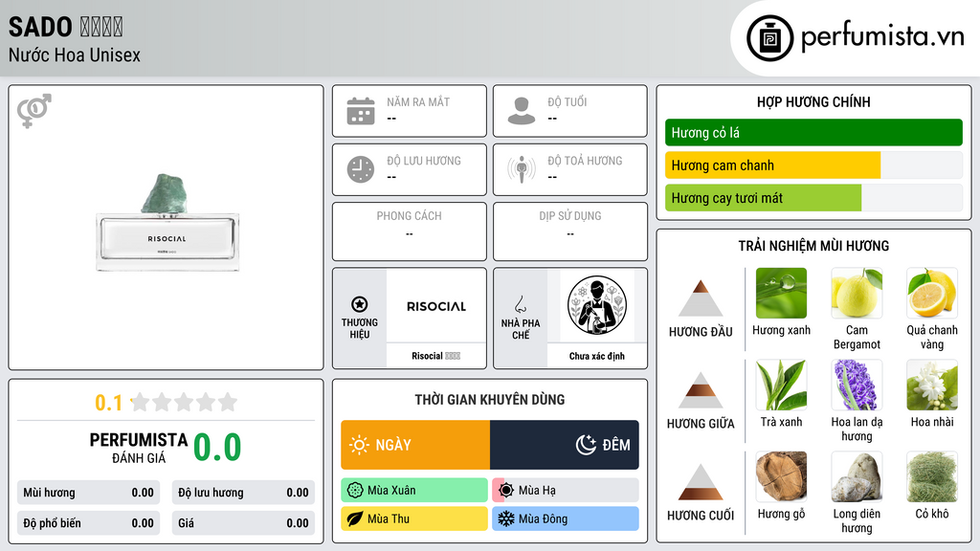Image resolution: width=980 pixels, height=551 pixels.
Task: Click the sillage icon for Độ toả hương
Action: pos(522,169)
